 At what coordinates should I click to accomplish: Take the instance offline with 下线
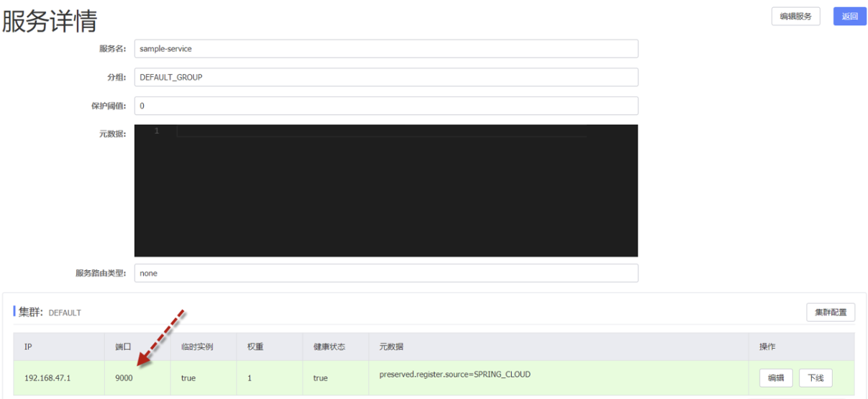click(815, 378)
